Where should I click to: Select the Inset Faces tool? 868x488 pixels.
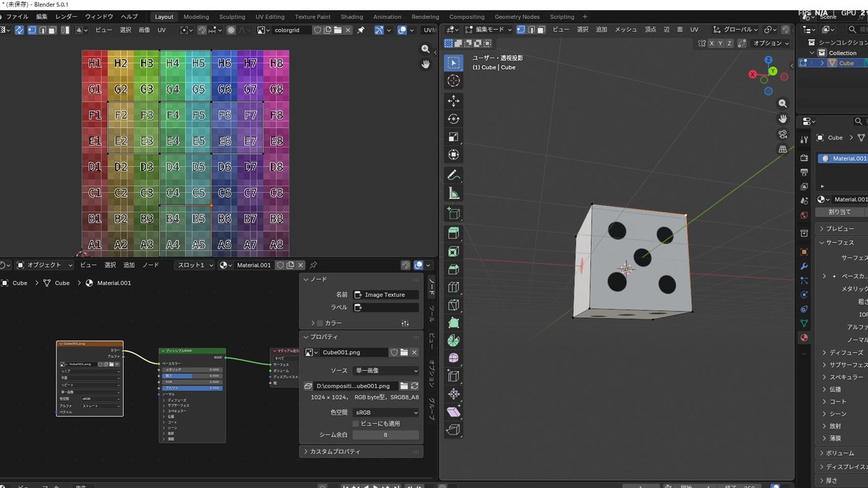pyautogui.click(x=454, y=252)
